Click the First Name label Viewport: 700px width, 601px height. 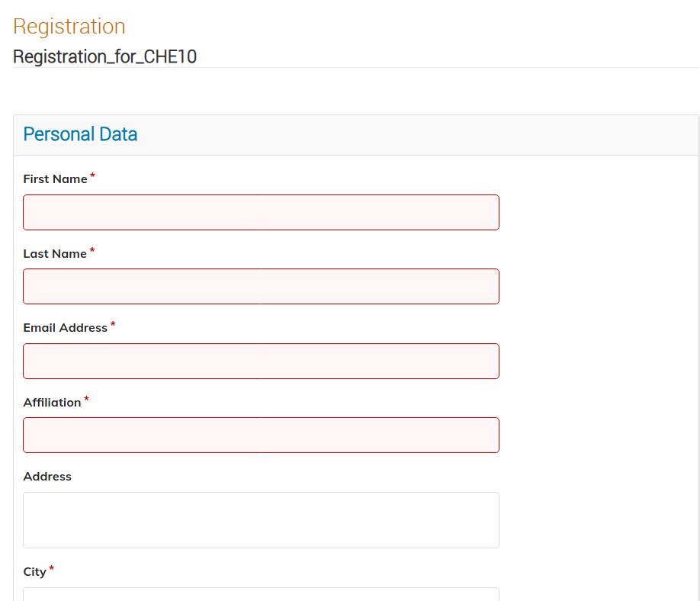pos(56,179)
